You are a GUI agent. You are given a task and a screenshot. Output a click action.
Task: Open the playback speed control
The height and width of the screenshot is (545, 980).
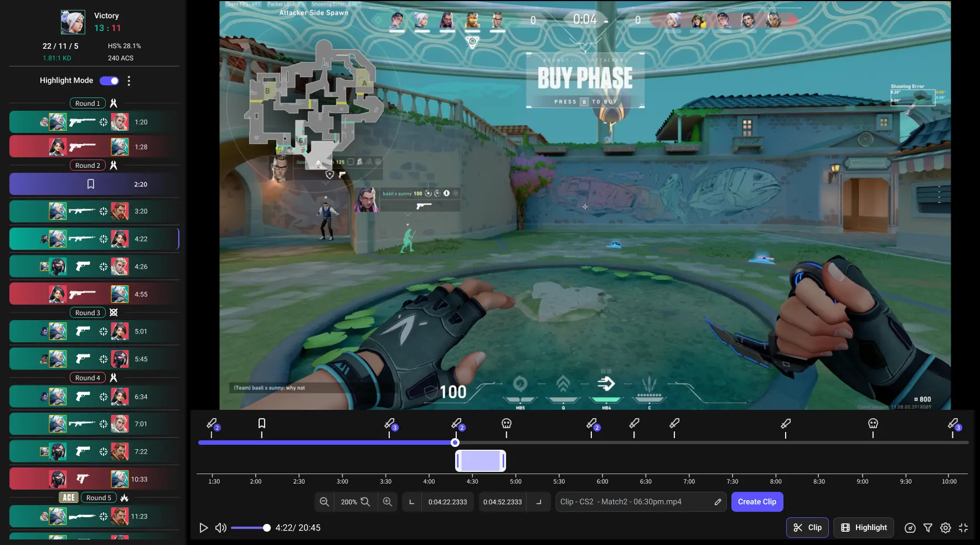point(910,528)
